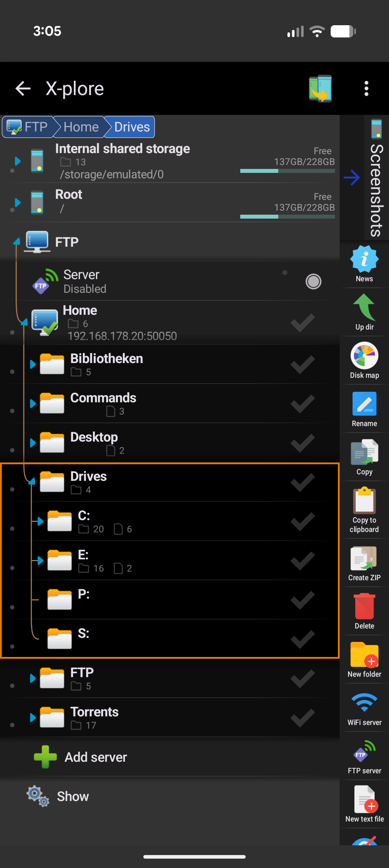This screenshot has height=868, width=389.
Task: Click Internal shared storage free space bar
Action: click(287, 171)
